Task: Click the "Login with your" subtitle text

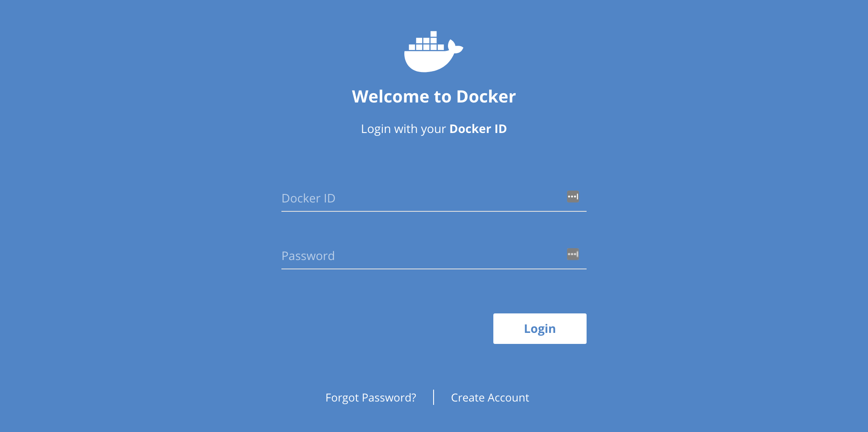Action: click(403, 129)
